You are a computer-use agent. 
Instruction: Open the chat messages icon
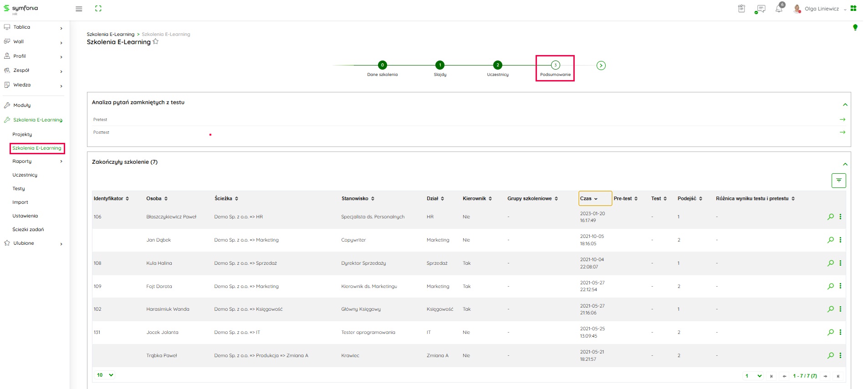tap(760, 9)
